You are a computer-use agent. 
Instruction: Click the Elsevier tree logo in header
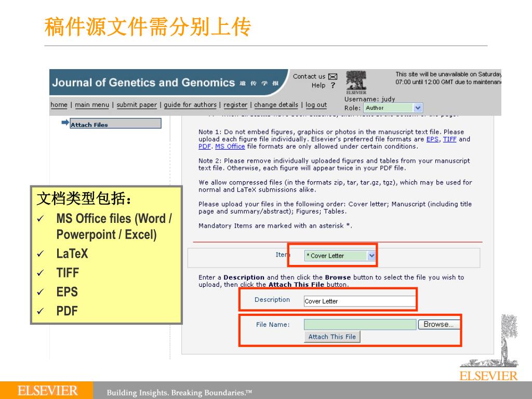click(356, 83)
